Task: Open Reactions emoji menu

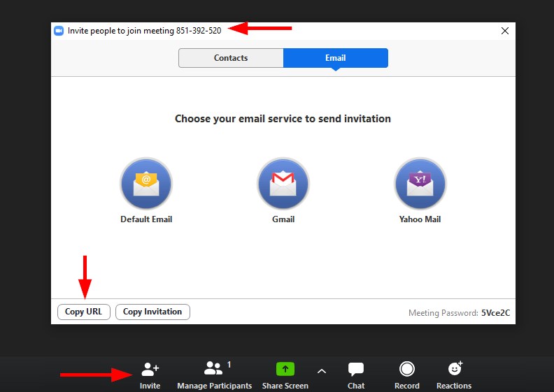Action: pyautogui.click(x=454, y=376)
